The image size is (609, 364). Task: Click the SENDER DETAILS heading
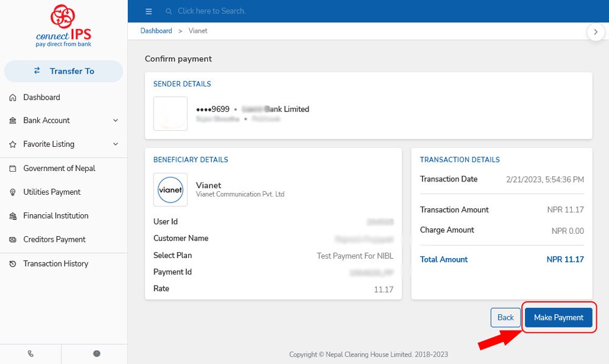182,84
